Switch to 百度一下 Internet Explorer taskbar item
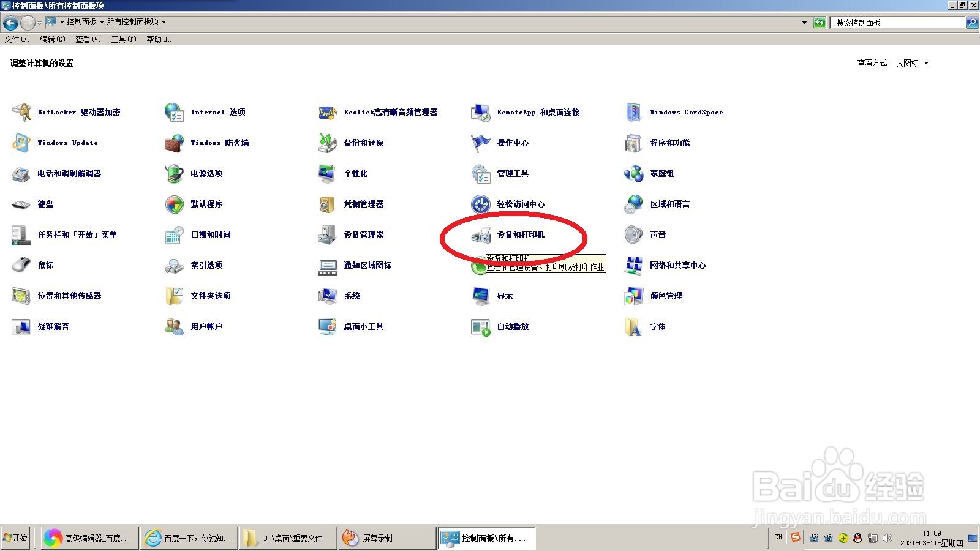The image size is (980, 551). [189, 538]
